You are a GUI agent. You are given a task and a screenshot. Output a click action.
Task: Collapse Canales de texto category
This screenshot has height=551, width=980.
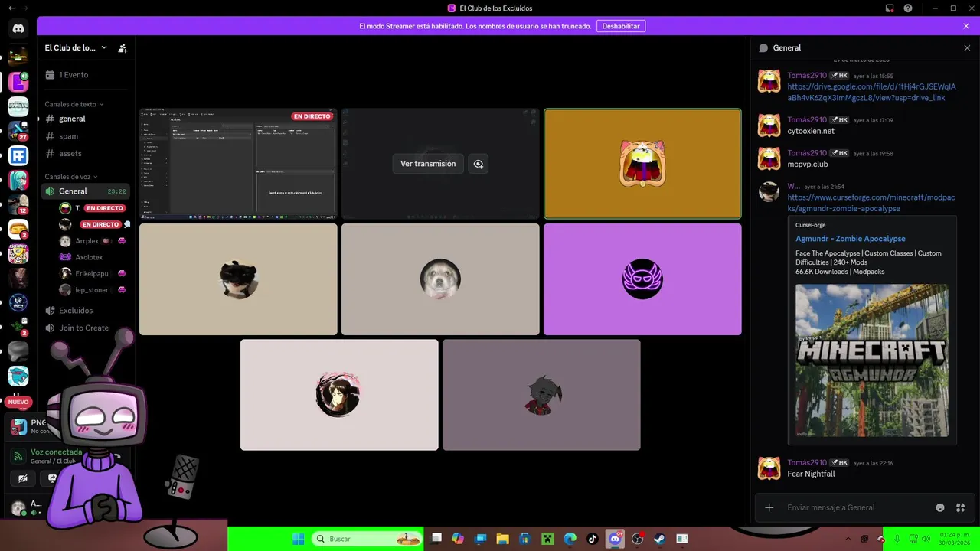pyautogui.click(x=73, y=104)
